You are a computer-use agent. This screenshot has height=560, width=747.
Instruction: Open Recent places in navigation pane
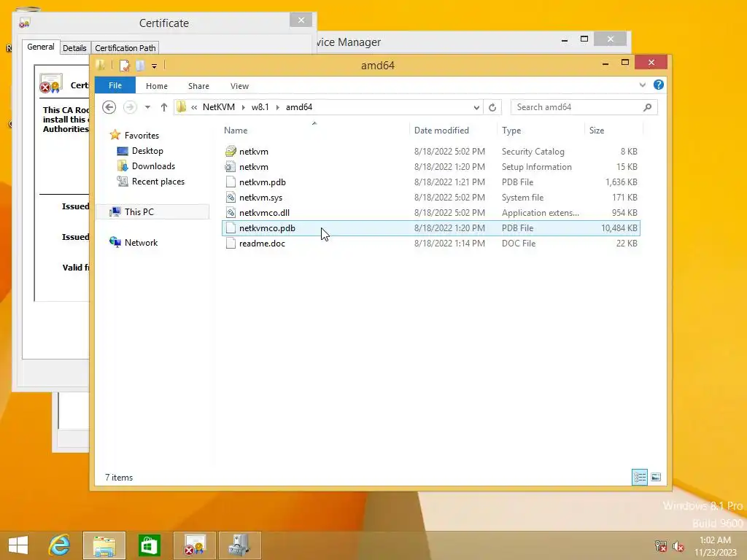point(158,182)
